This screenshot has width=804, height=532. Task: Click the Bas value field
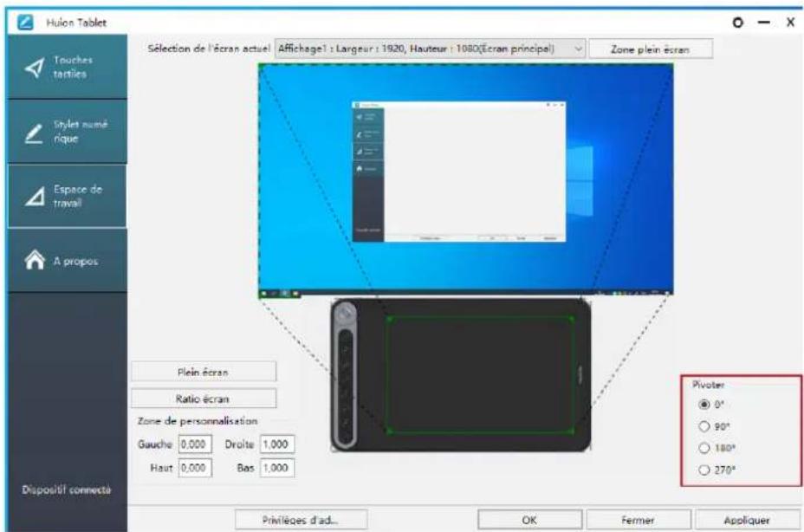(277, 468)
